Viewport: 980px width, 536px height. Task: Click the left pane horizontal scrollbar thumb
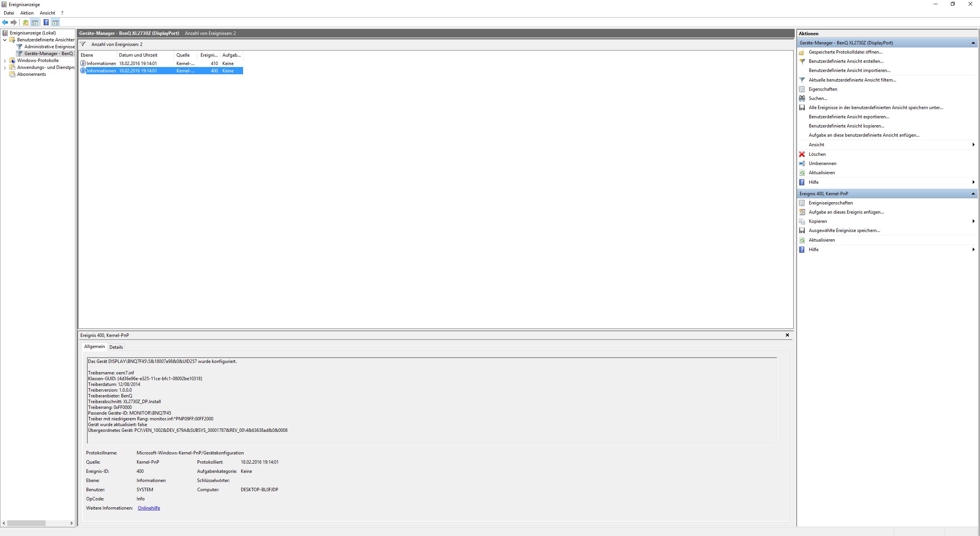click(x=26, y=523)
